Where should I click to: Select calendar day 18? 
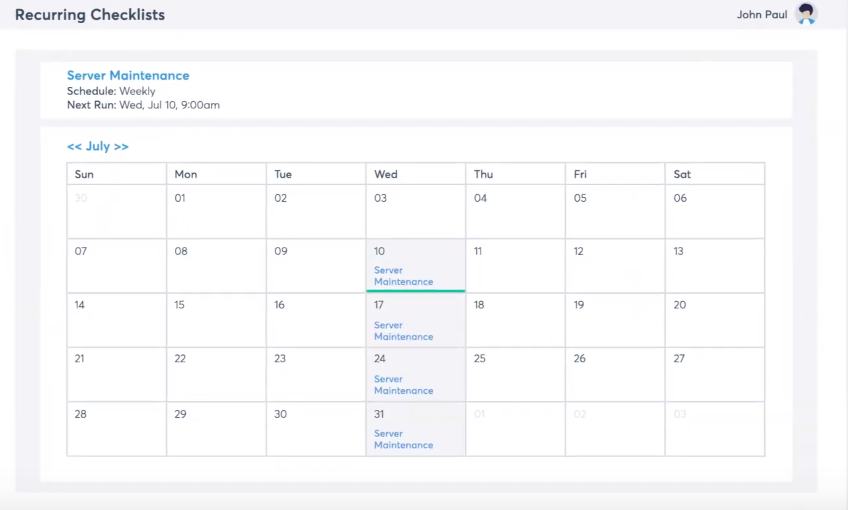(515, 320)
